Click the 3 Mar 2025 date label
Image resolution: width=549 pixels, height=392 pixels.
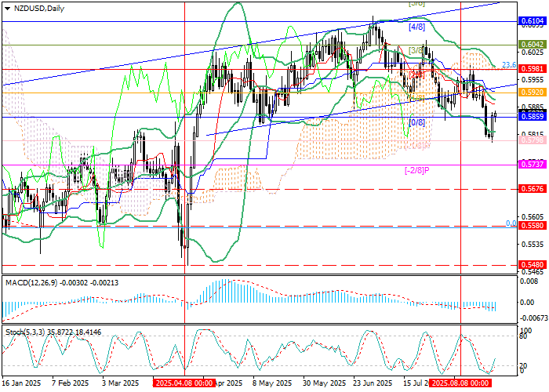tap(120, 383)
